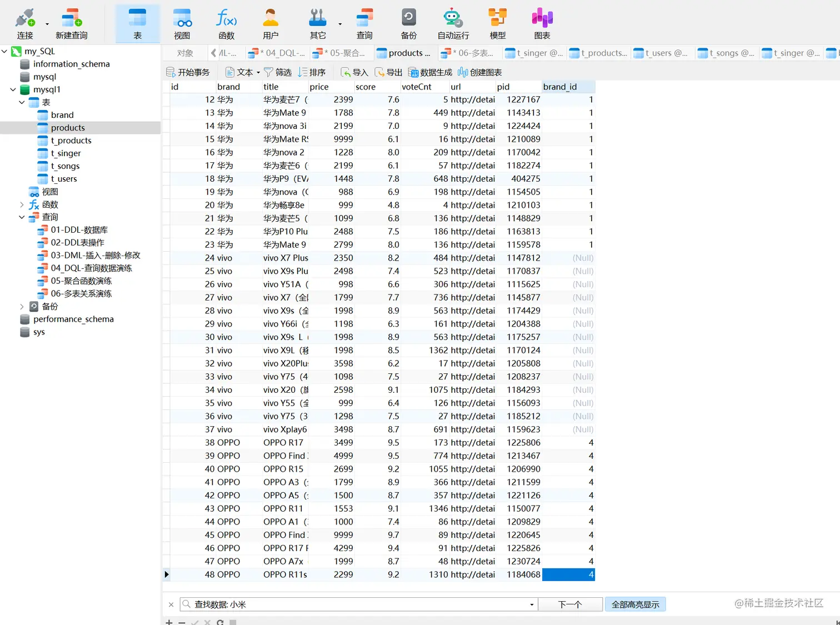Open the 模型 (Model) toolbar icon
The image size is (840, 625).
[x=497, y=23]
